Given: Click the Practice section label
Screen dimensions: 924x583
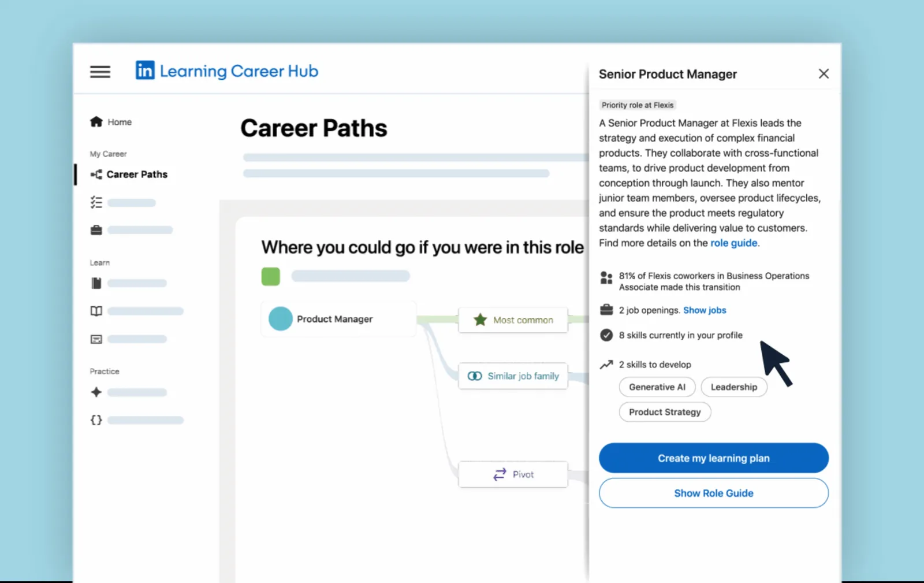Looking at the screenshot, I should click(105, 371).
